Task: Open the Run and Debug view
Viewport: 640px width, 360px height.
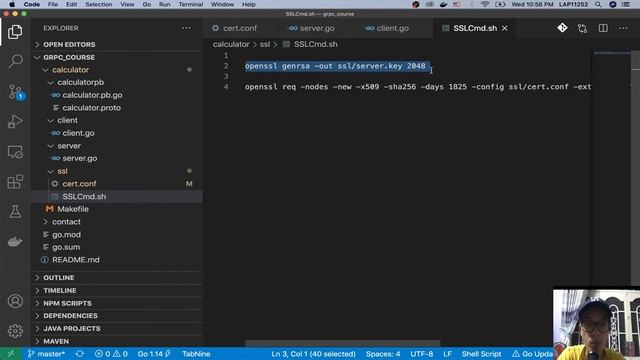Action: coord(15,121)
